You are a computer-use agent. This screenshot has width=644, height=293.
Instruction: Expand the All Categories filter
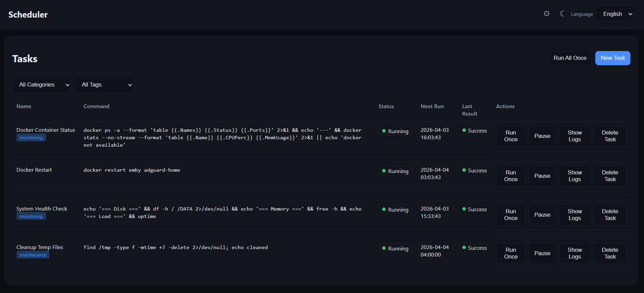pyautogui.click(x=42, y=85)
